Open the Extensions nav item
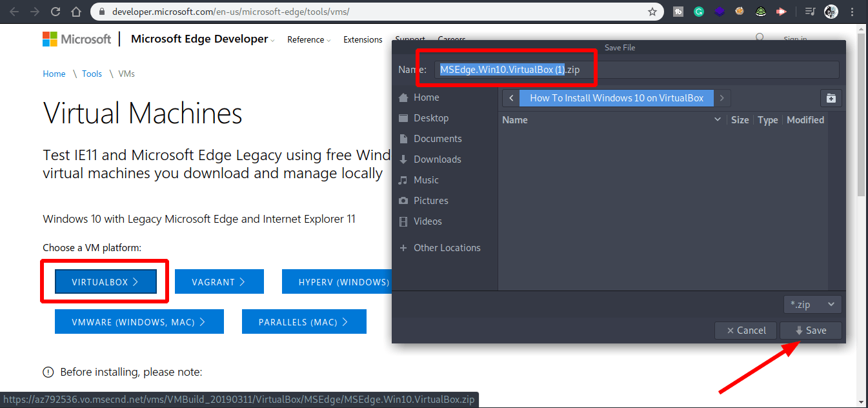This screenshot has height=408, width=868. point(363,40)
